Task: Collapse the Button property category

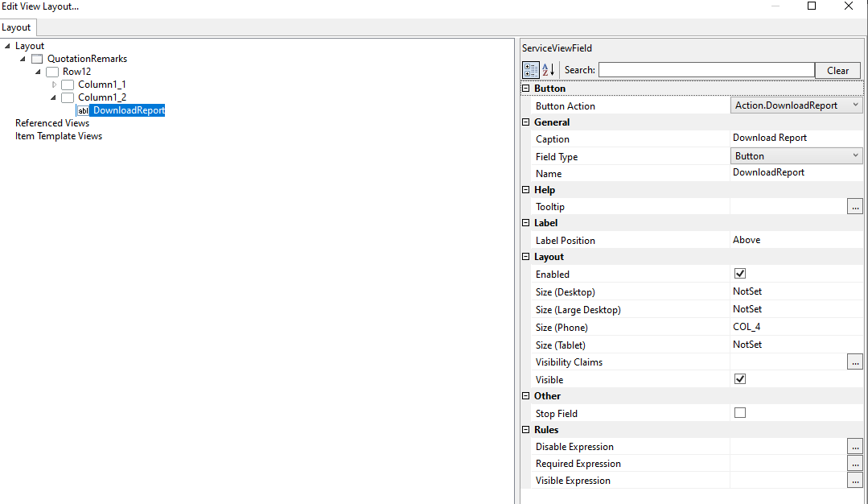Action: 526,89
